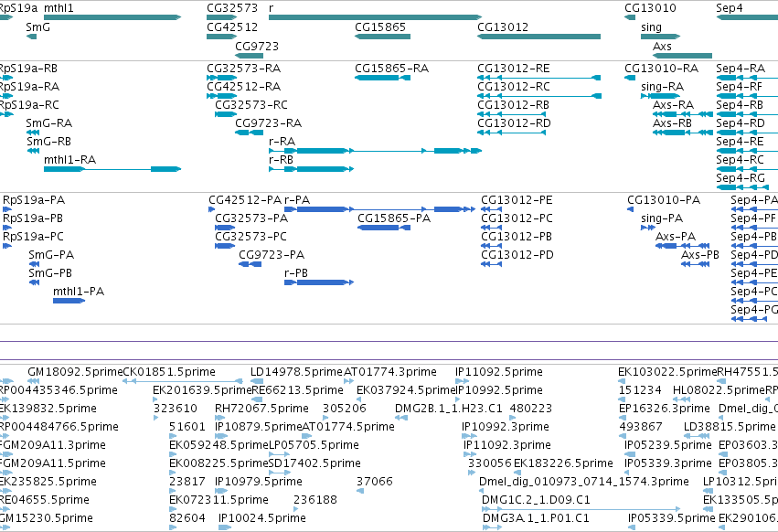Viewport: 778px width, 532px height.
Task: Click the RpS19a-PA protein label
Action: tap(34, 200)
